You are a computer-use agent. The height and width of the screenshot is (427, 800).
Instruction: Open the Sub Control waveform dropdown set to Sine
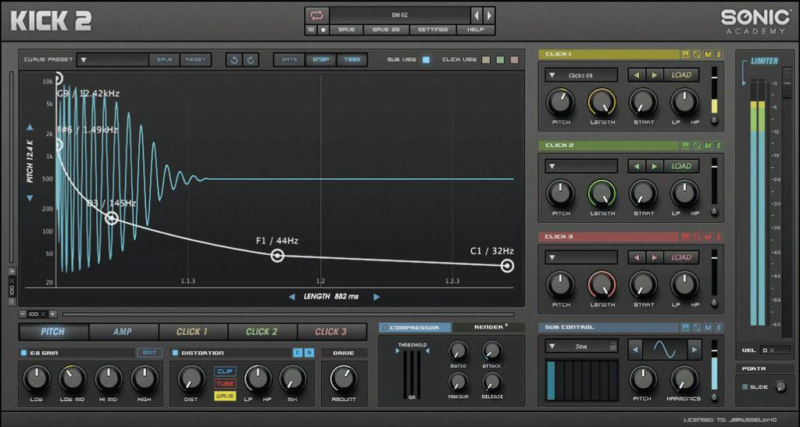(582, 346)
